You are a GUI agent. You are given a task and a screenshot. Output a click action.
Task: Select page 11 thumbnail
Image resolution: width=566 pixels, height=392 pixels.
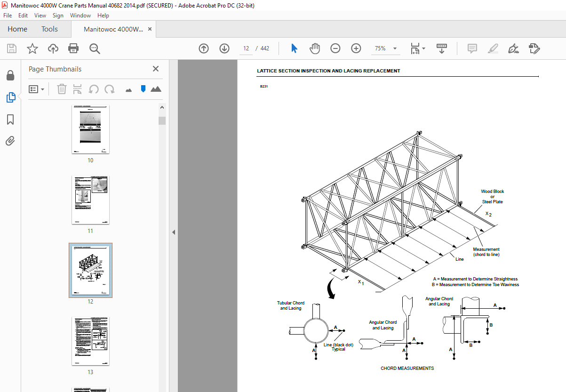pos(90,200)
